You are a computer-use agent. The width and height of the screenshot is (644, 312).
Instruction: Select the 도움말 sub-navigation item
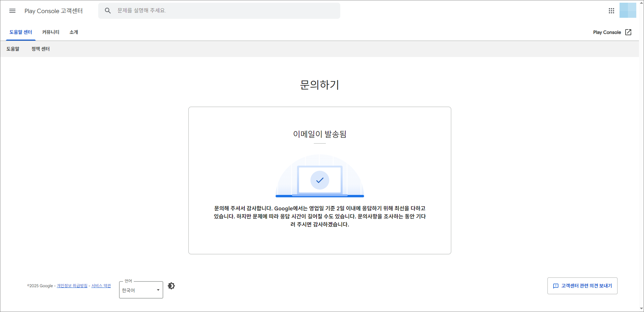13,49
